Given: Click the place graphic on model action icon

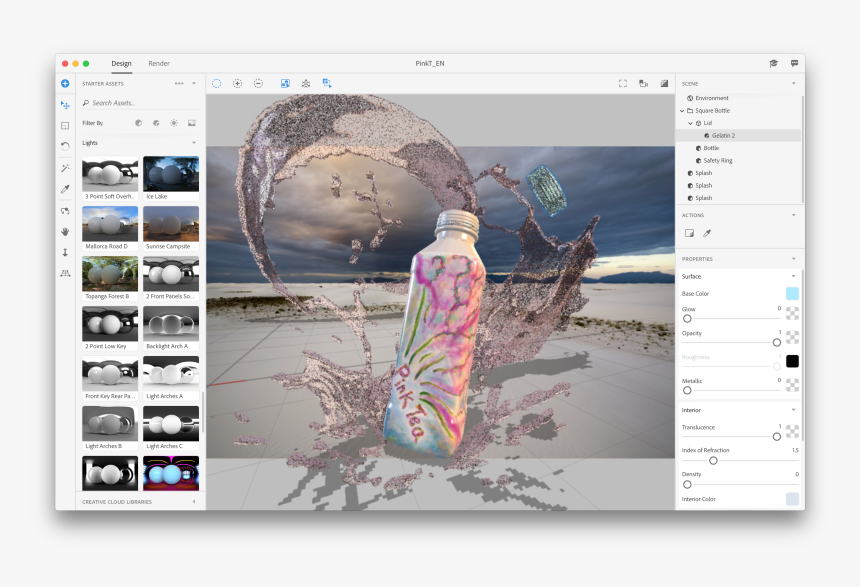Looking at the screenshot, I should coord(689,233).
